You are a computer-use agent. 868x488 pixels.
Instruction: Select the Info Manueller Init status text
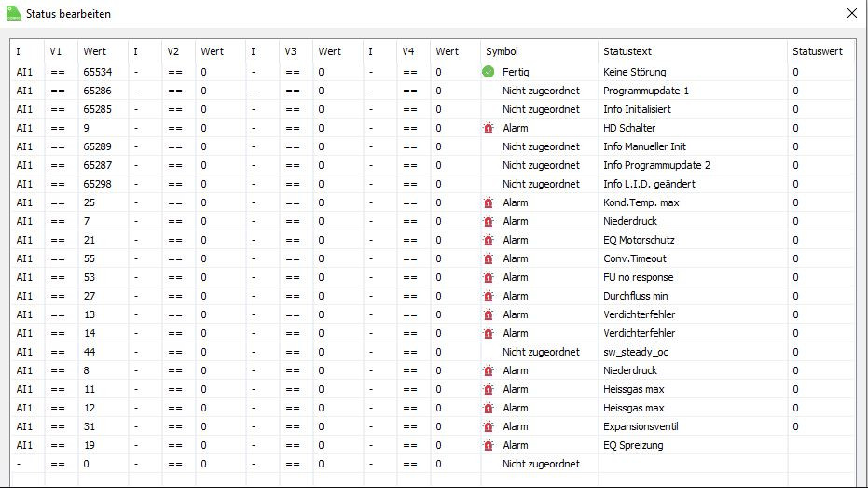click(644, 146)
